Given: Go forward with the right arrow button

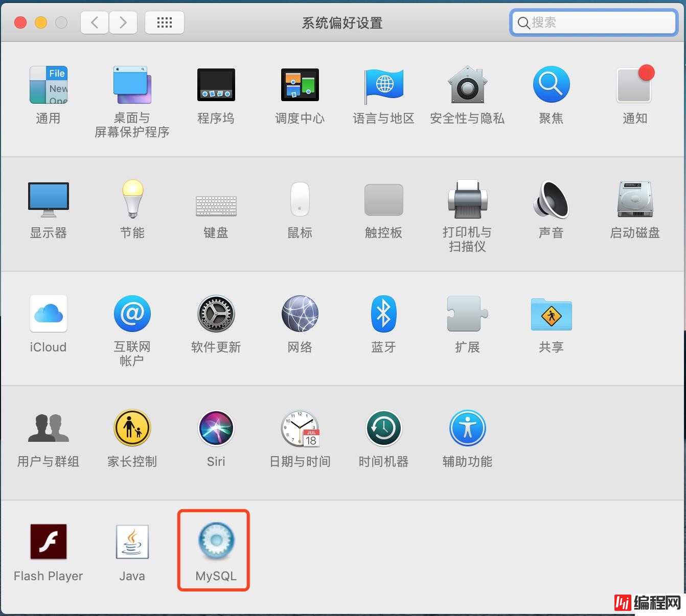Looking at the screenshot, I should click(123, 22).
